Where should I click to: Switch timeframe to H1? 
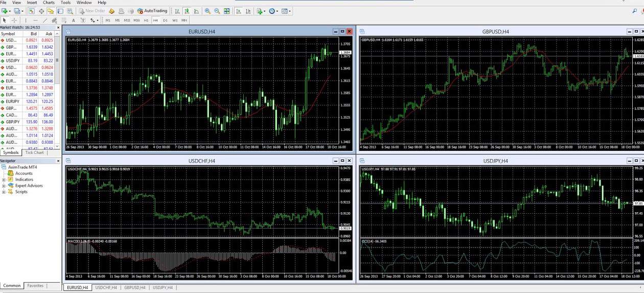pos(146,20)
